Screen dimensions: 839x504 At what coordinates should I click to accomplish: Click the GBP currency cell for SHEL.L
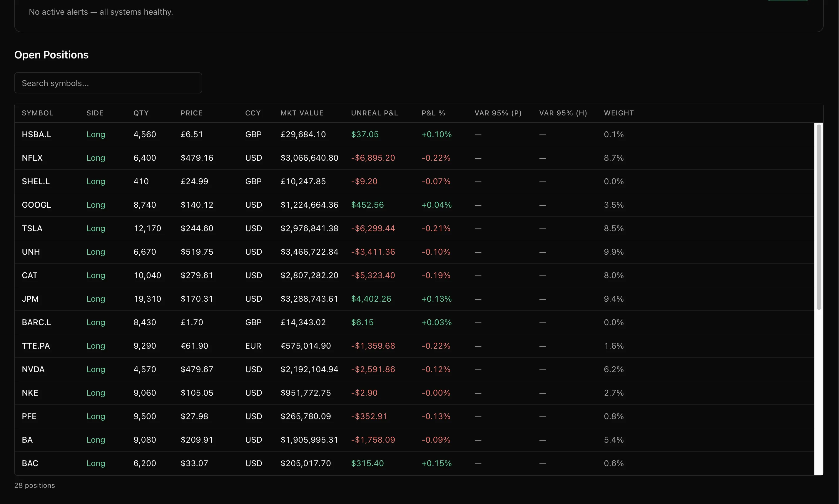pos(253,181)
